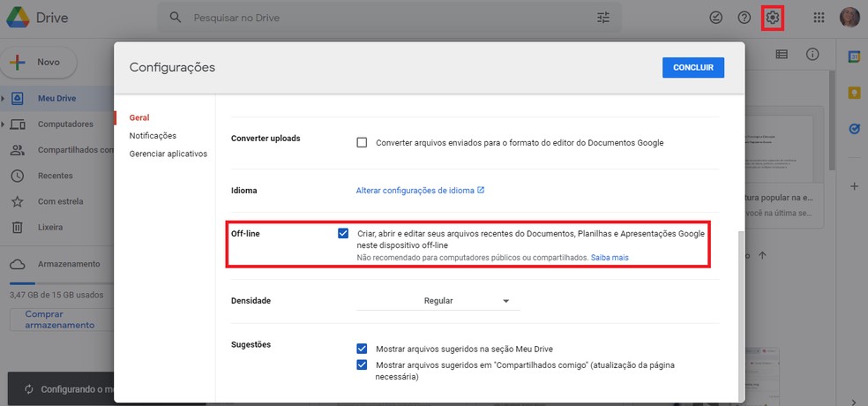Show details info icon

coord(812,55)
